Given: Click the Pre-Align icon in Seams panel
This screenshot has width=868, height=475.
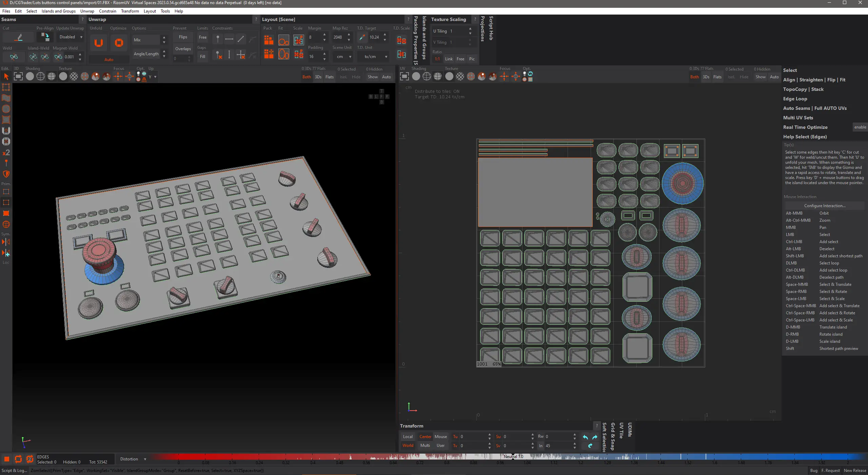Looking at the screenshot, I should pos(45,37).
